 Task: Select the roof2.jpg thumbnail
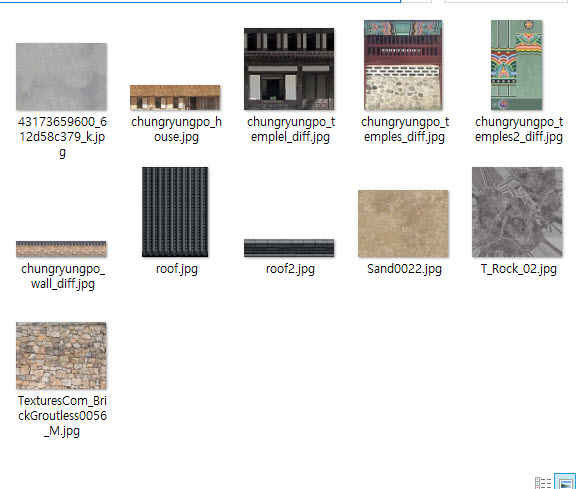click(289, 248)
